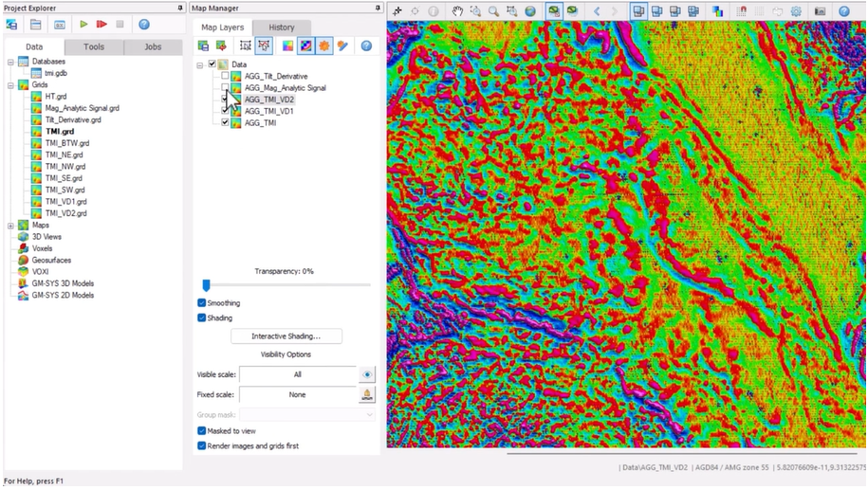Click the first green map mode icon
Screen dimensions: 868x490
pos(554,11)
